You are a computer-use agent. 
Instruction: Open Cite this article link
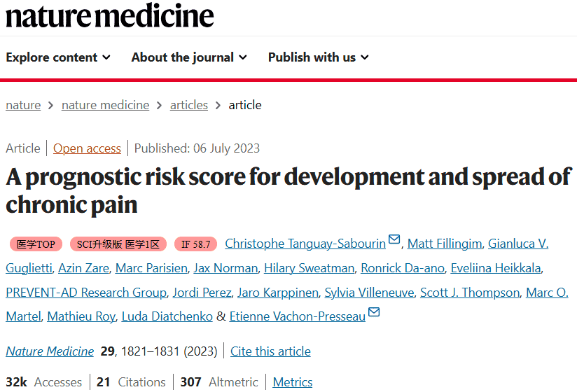coord(270,351)
